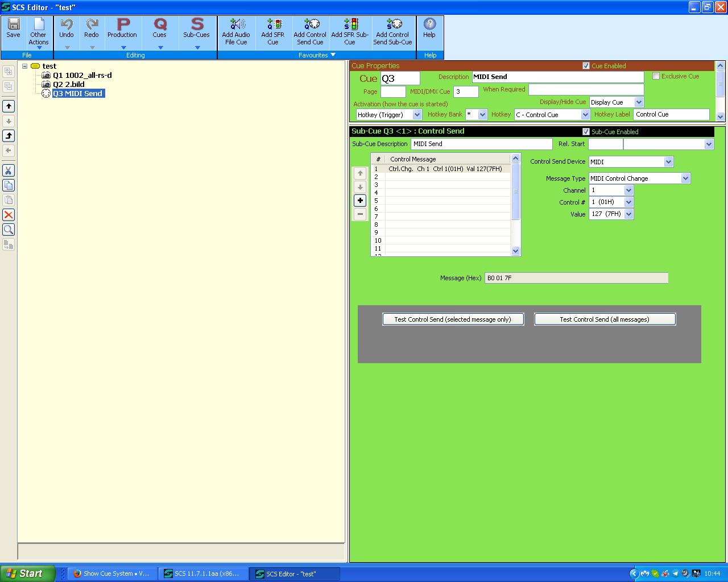
Task: Toggle the Sub-Cue Enabled checkbox
Action: pos(586,132)
